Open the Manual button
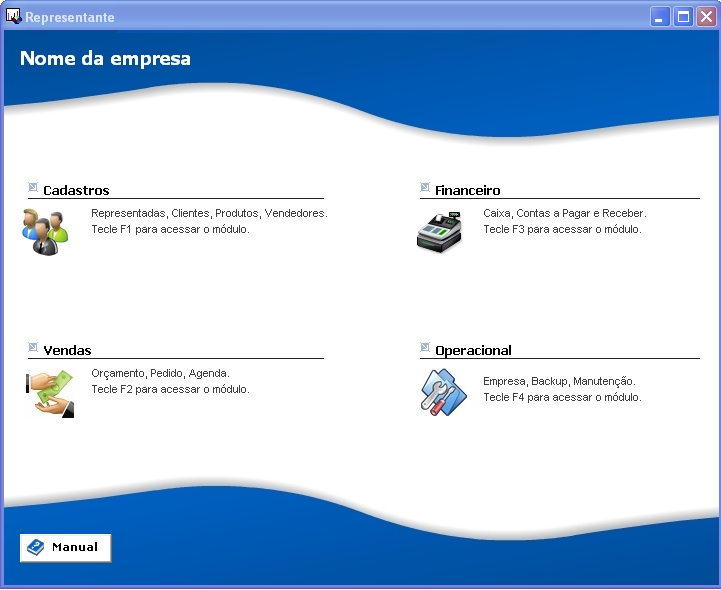721x590 pixels. [x=65, y=547]
